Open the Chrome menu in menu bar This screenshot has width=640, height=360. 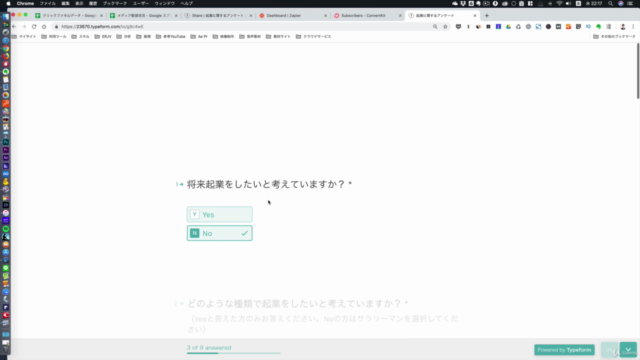click(25, 3)
